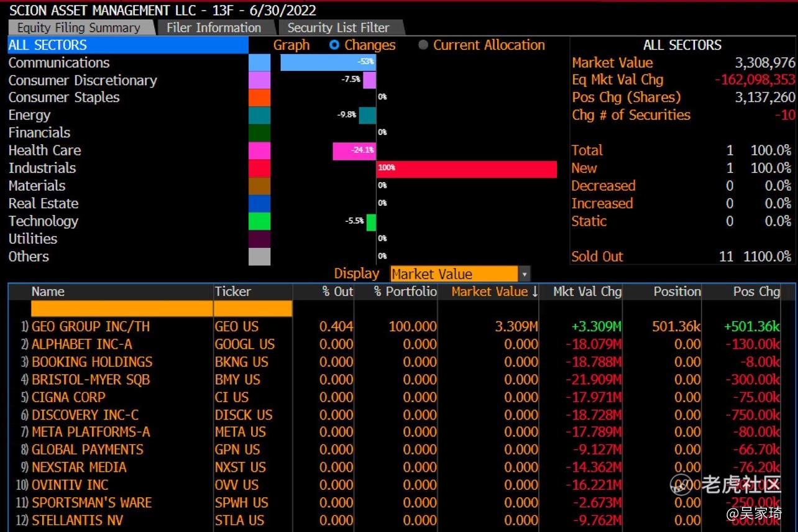Select the Others sector
This screenshot has width=798, height=532.
pyautogui.click(x=29, y=256)
